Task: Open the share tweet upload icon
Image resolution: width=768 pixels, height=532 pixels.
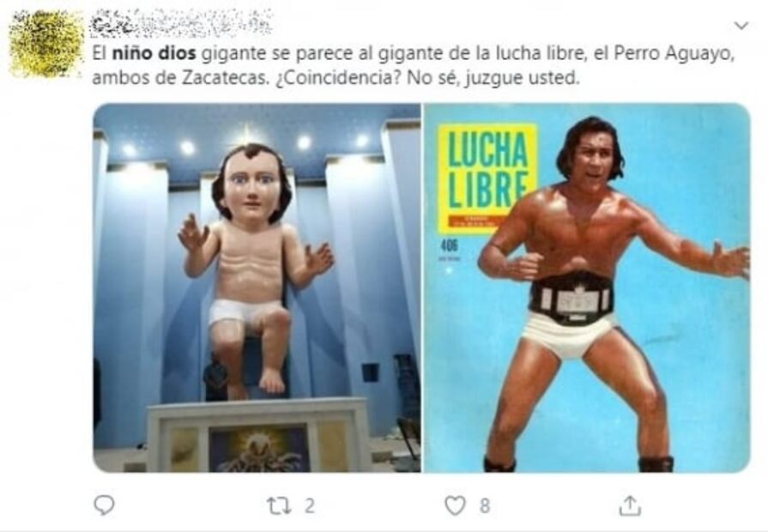Action: (x=630, y=505)
